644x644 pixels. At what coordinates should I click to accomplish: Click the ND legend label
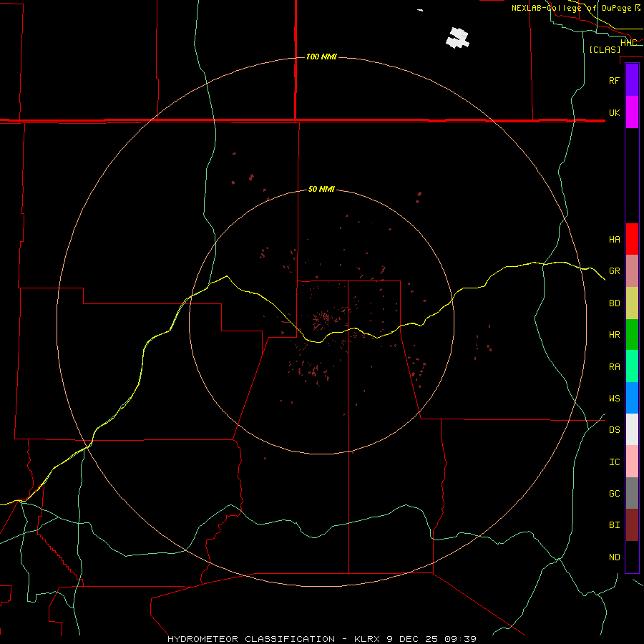point(614,557)
